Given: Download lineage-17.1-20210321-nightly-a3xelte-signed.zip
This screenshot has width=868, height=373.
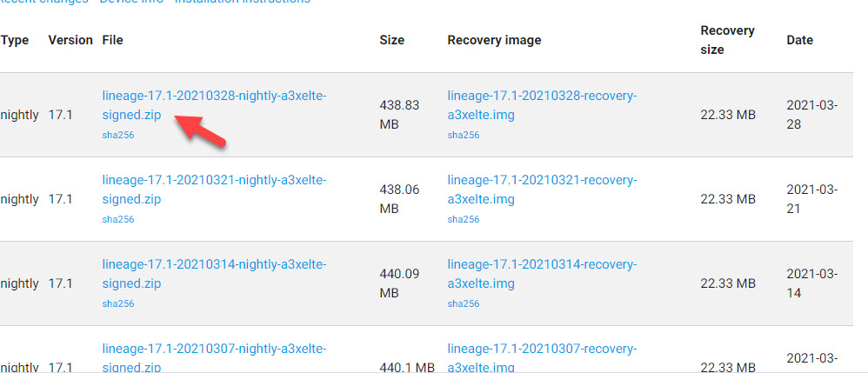Looking at the screenshot, I should click(x=214, y=190).
